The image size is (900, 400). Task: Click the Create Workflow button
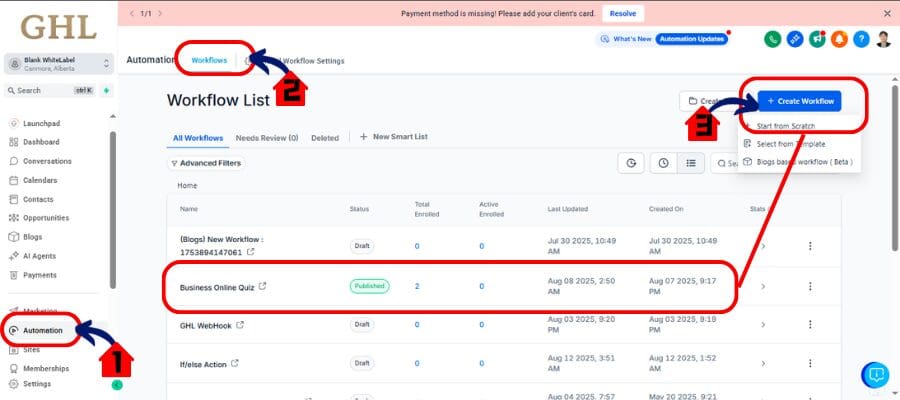(800, 101)
